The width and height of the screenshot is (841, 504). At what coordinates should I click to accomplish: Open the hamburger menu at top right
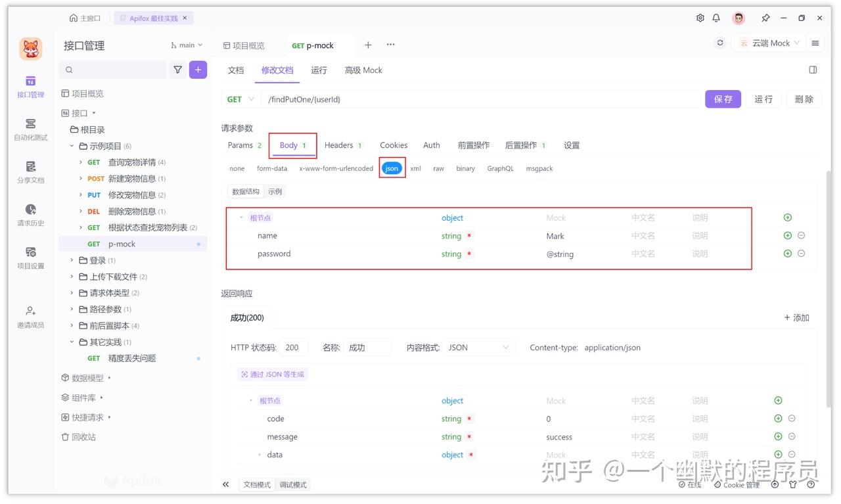815,43
